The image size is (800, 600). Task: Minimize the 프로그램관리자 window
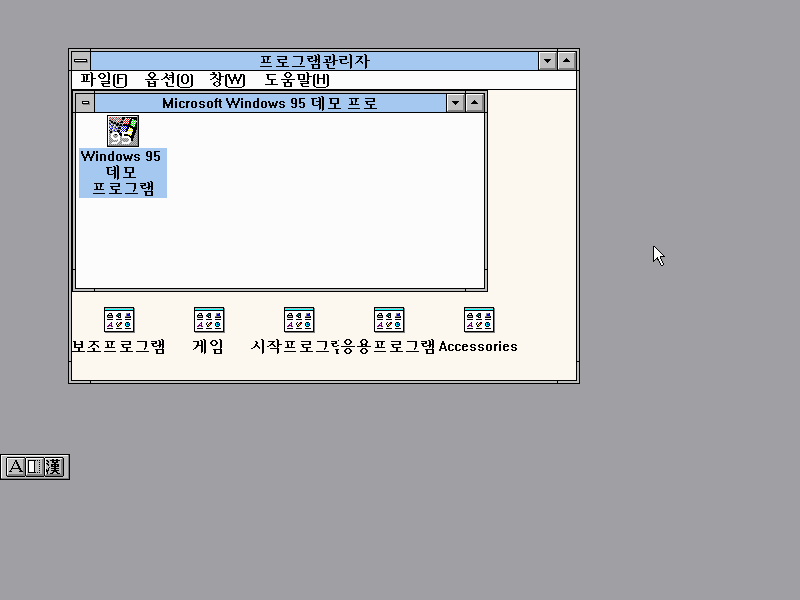(547, 61)
